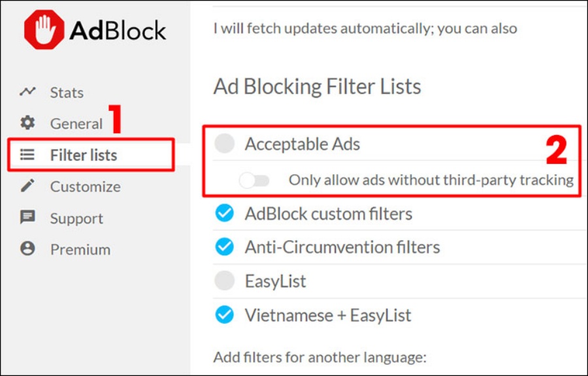Click the Support chat bubble icon
Image resolution: width=588 pixels, height=376 pixels.
[x=27, y=217]
